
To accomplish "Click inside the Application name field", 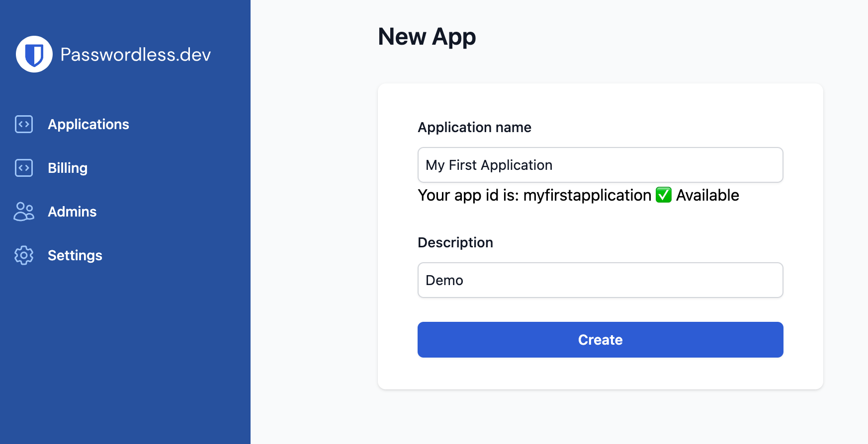I will pos(600,165).
